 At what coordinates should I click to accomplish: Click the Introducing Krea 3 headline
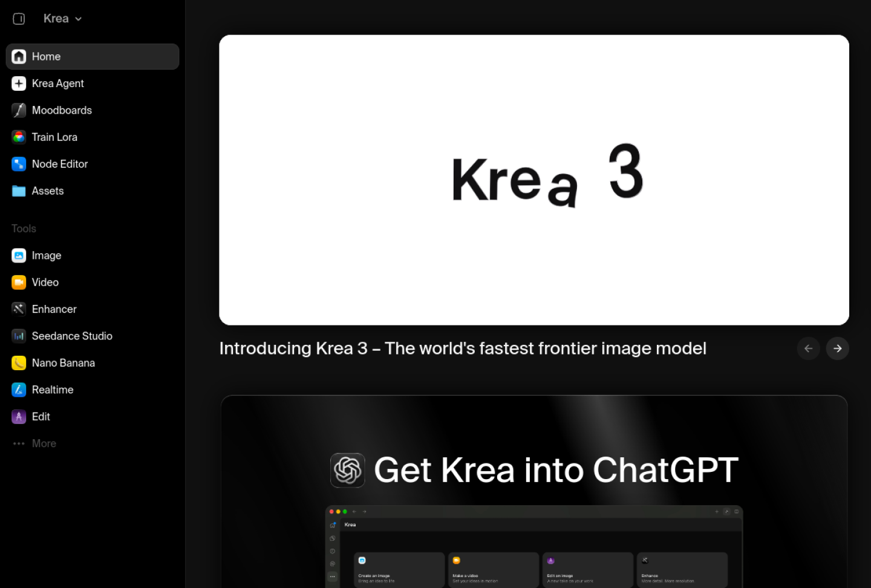[463, 348]
